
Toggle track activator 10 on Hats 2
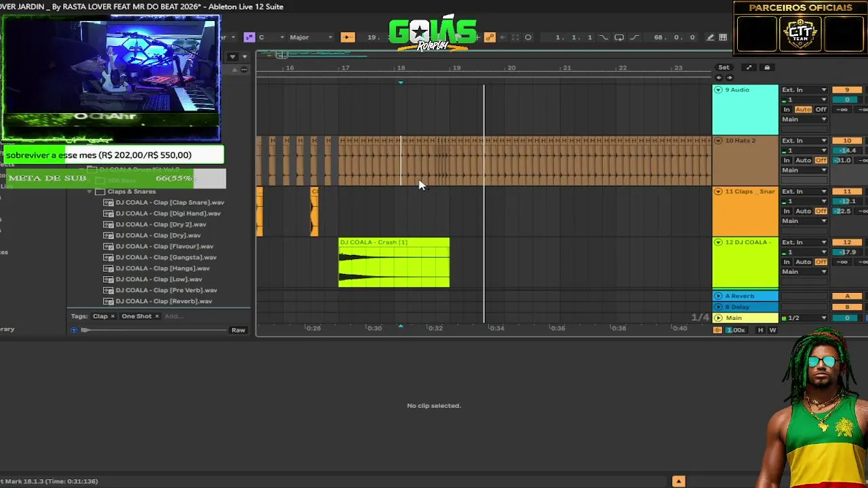point(847,140)
